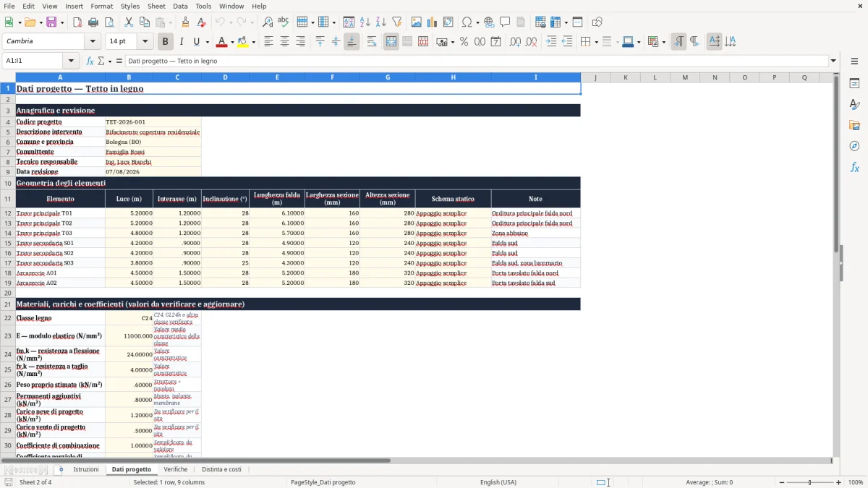868x488 pixels.
Task: Switch to the Istruzioni sheet tab
Action: click(86, 469)
